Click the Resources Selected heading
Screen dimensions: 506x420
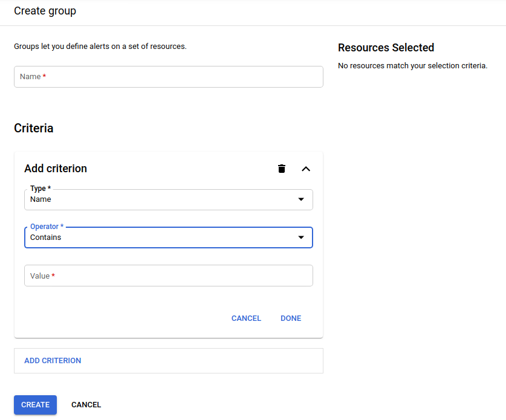point(386,47)
